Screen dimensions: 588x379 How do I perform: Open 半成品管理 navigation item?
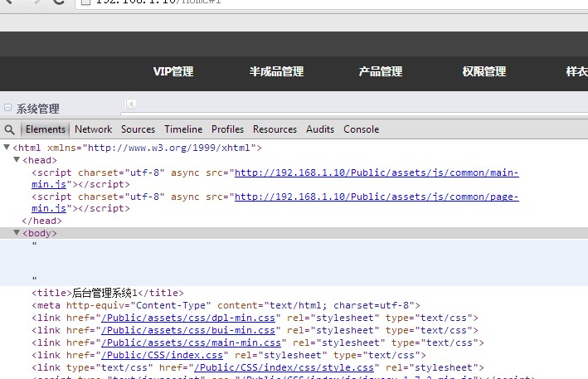[x=276, y=72]
